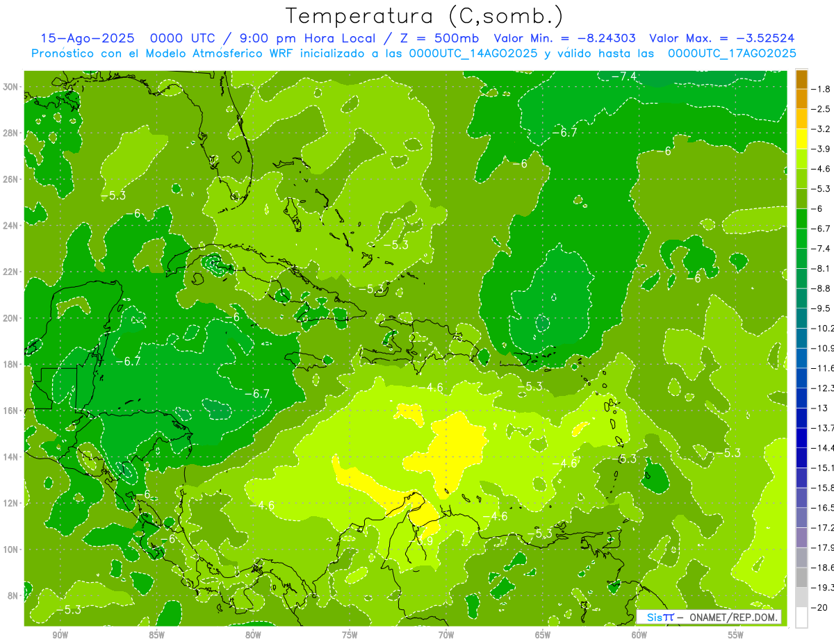Click the 8N latitude axis label

(x=14, y=595)
